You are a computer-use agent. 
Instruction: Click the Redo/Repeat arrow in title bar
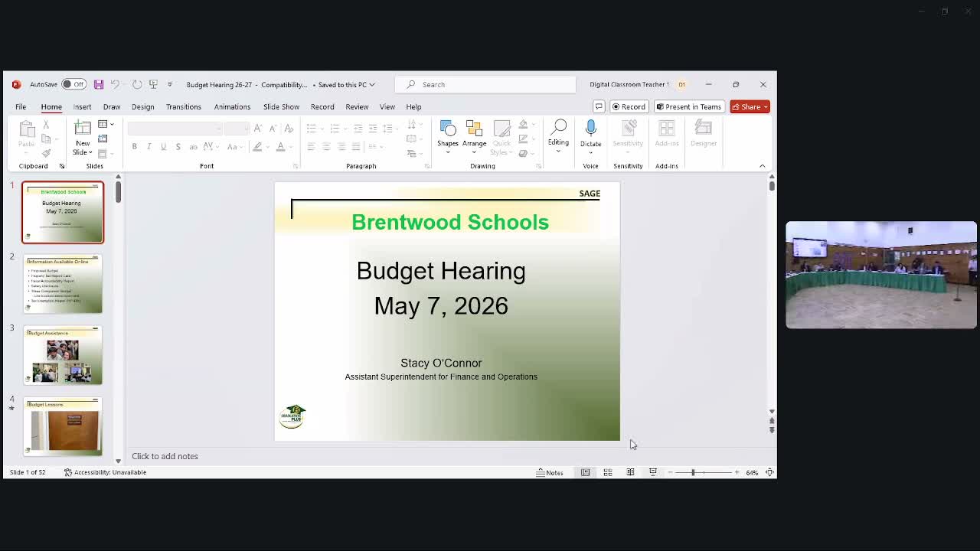click(136, 84)
